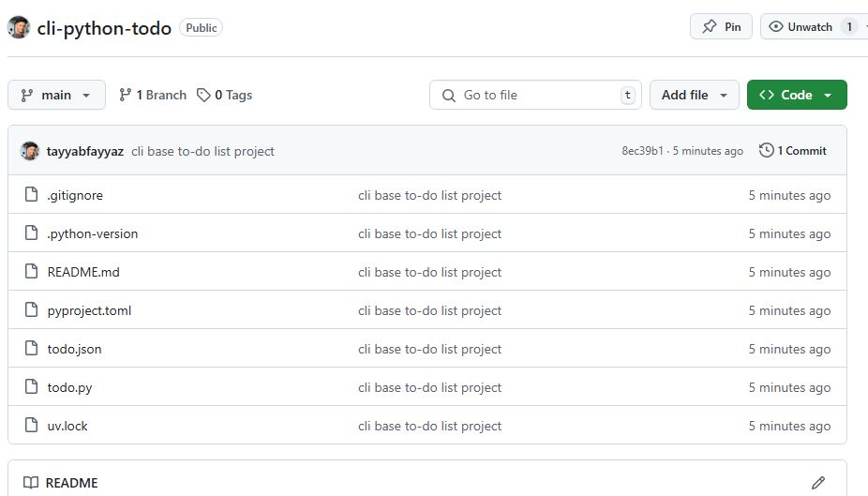Click tayyabfayyaz avatar in commit row
This screenshot has height=496, width=868.
[30, 151]
